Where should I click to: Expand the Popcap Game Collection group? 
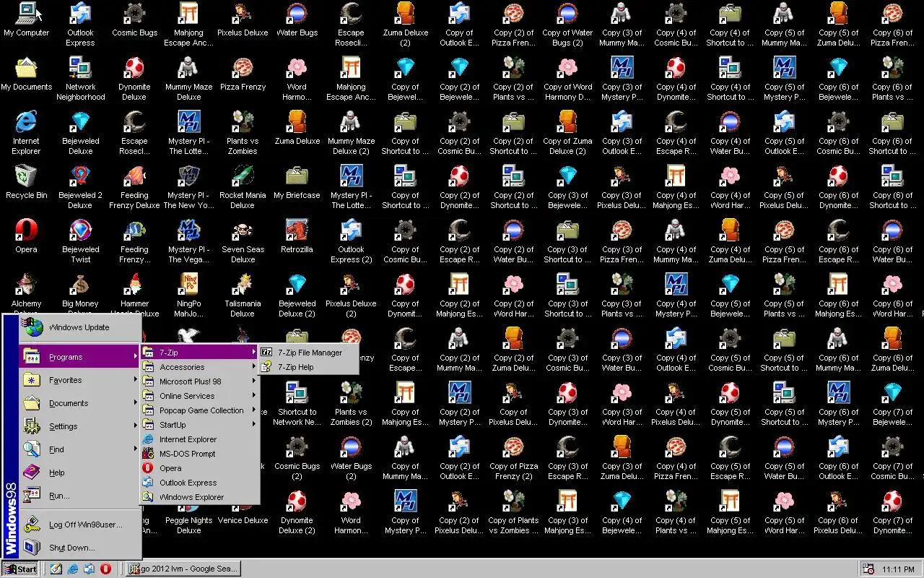199,410
